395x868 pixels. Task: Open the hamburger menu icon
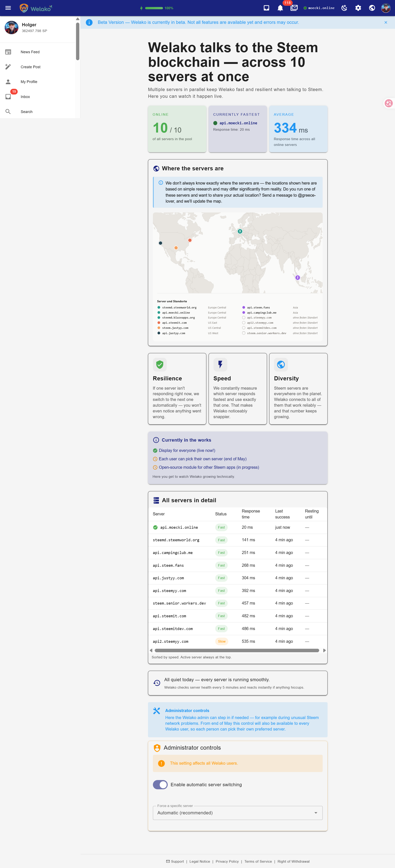[x=8, y=8]
